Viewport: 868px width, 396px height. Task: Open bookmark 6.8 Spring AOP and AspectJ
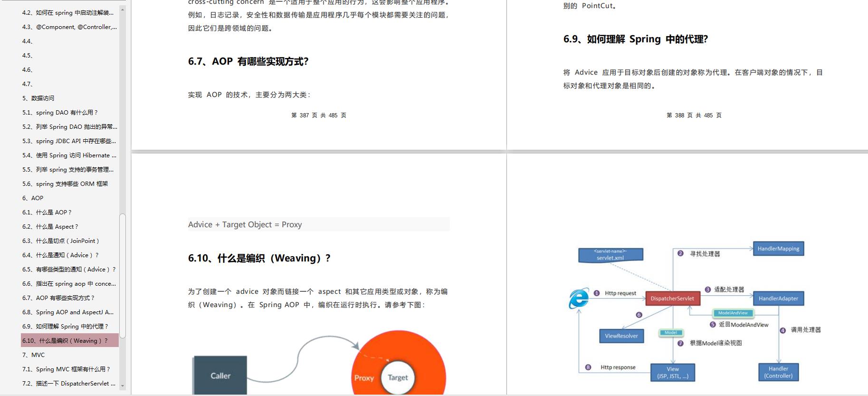pyautogui.click(x=68, y=312)
